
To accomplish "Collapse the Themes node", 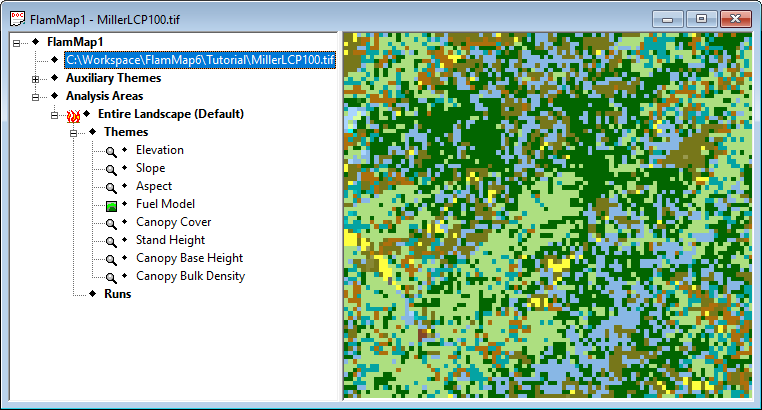I will [x=73, y=133].
